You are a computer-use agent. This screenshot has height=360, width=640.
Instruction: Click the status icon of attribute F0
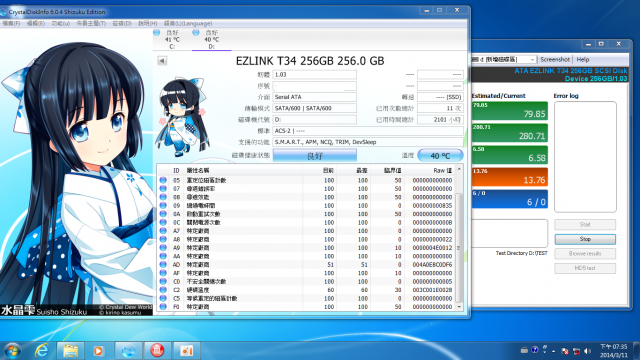[163, 307]
